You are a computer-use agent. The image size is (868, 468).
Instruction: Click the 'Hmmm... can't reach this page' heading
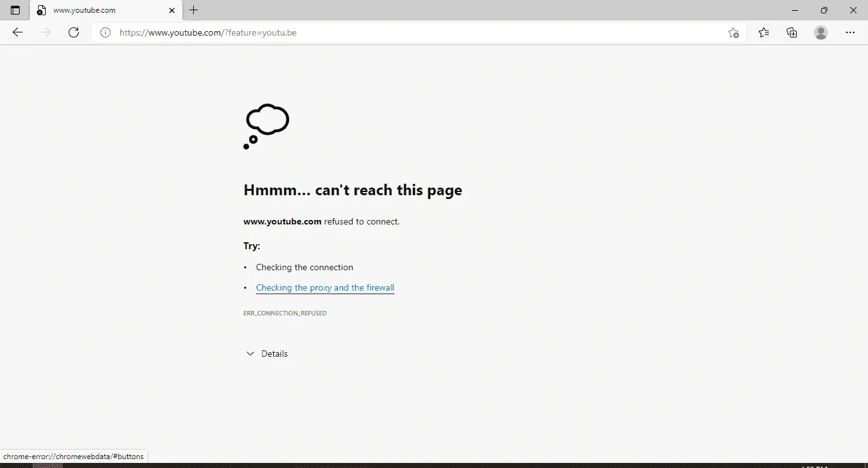(x=353, y=190)
